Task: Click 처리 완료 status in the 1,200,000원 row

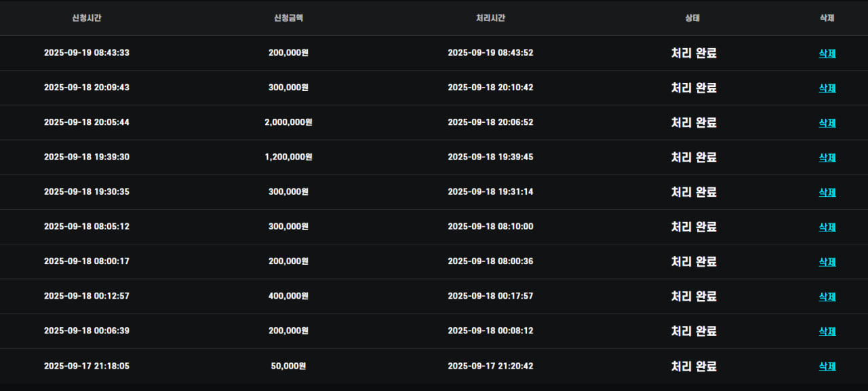Action: click(x=694, y=157)
